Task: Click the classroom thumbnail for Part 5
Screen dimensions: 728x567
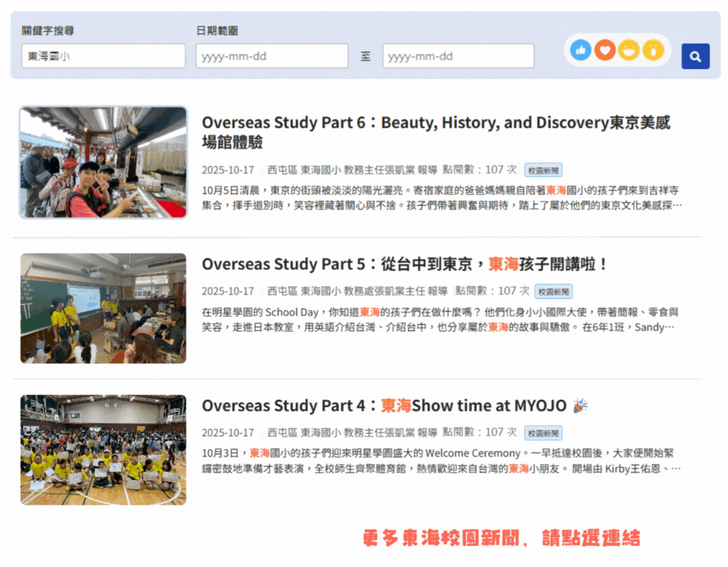Action: pos(103,308)
